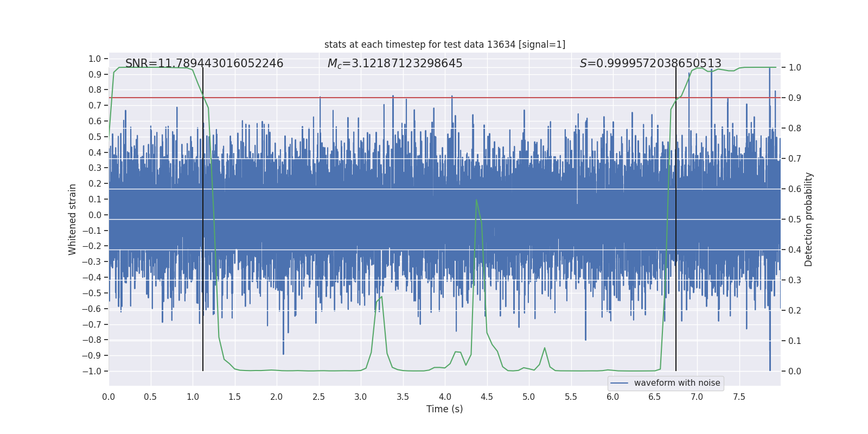This screenshot has height=434, width=868.
Task: Click the x-axis tick label 0.0
Action: click(108, 397)
